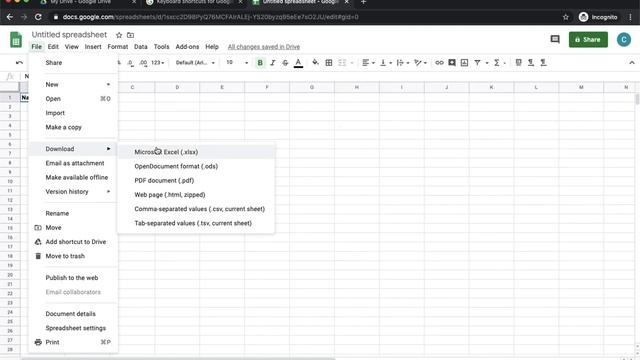Viewport: 640px width, 360px height.
Task: Open the borders tool
Action: [329, 62]
